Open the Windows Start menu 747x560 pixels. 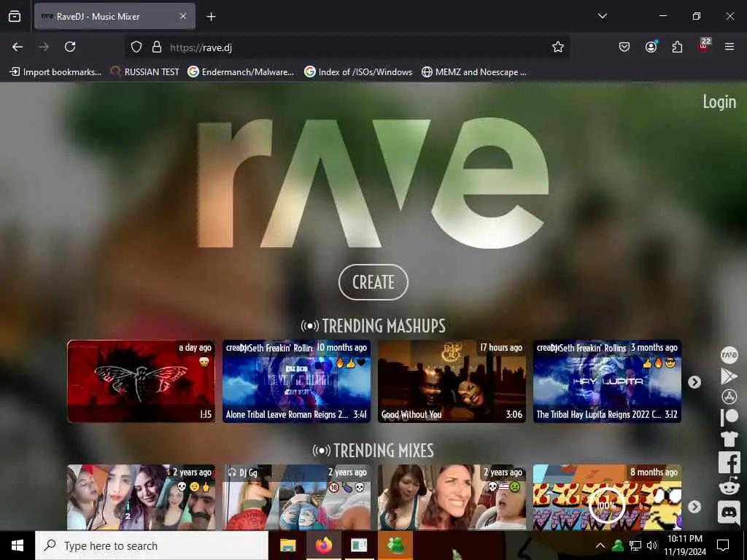(x=18, y=545)
